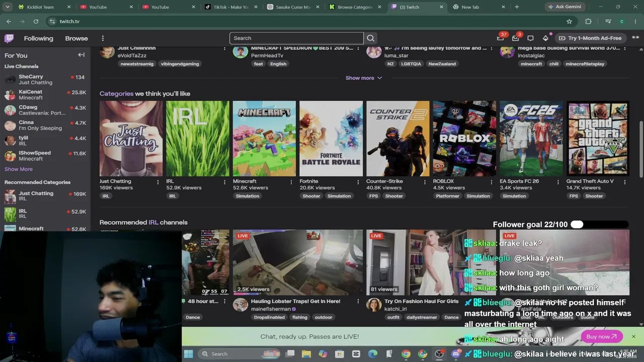Screen dimensions: 644x362
Task: Open the Browse page
Action: click(x=76, y=38)
